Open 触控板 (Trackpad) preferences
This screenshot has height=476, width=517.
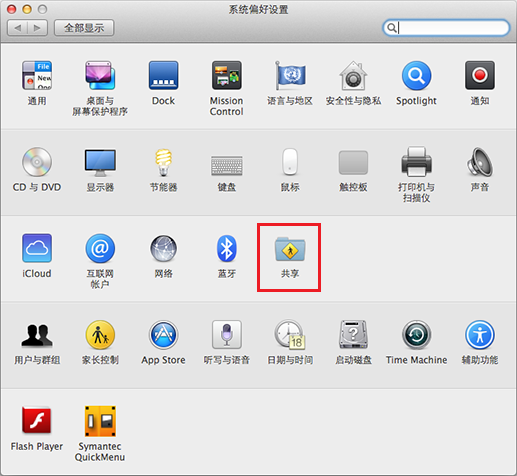353,163
